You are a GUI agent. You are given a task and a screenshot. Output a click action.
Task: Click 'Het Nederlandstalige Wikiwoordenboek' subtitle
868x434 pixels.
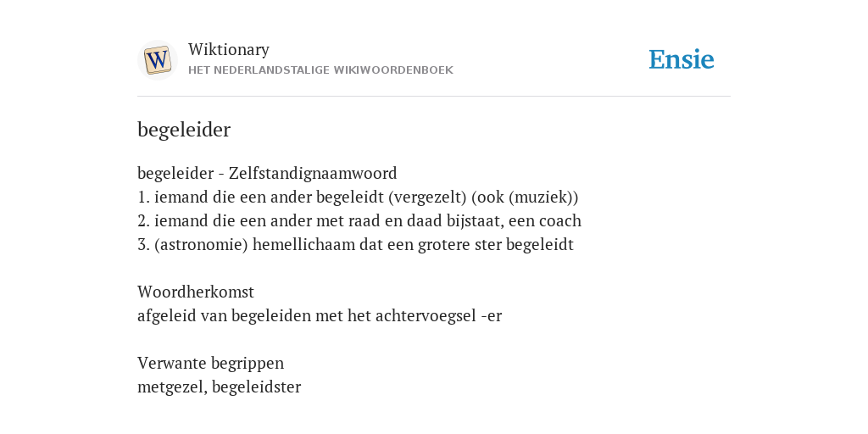click(320, 70)
